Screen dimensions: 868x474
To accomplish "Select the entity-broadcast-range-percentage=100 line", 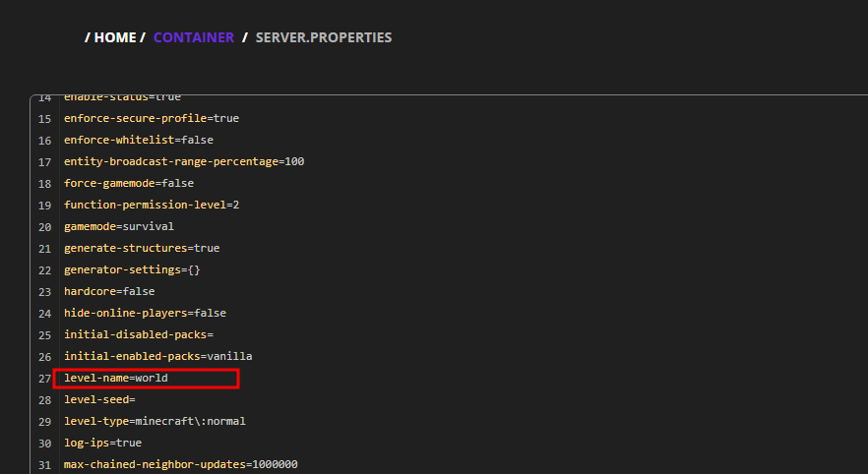I will pos(184,161).
